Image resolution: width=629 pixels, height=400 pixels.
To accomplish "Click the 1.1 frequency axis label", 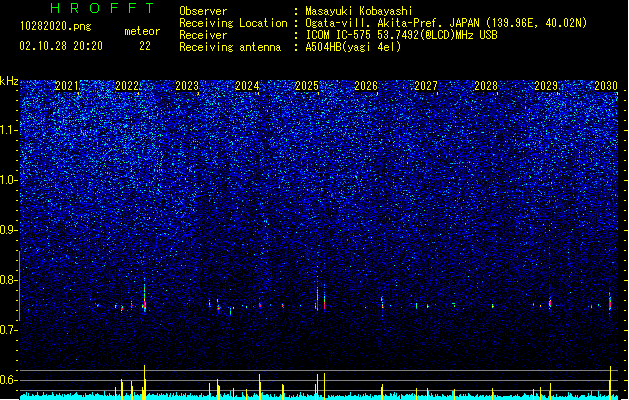I will coord(9,130).
